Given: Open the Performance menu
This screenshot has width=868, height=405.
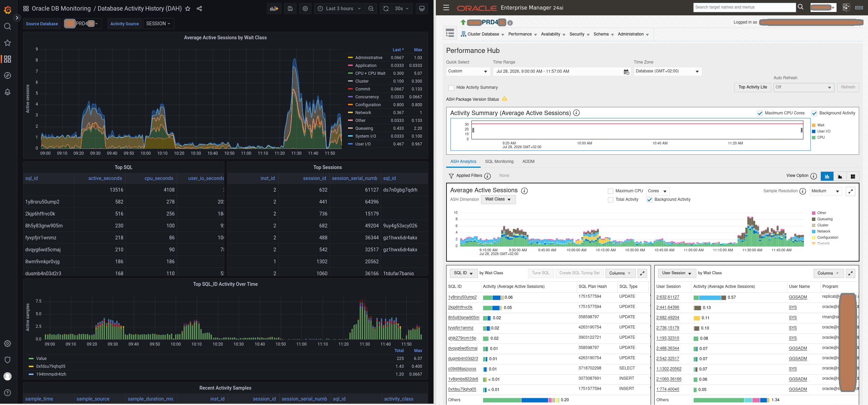Looking at the screenshot, I should tap(522, 34).
